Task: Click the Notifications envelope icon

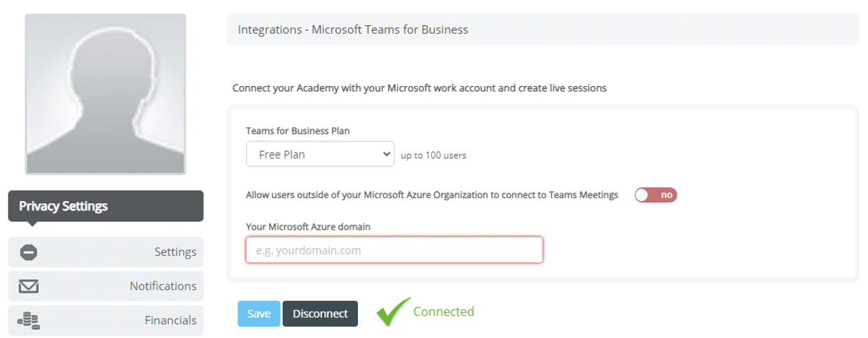Action: click(29, 286)
